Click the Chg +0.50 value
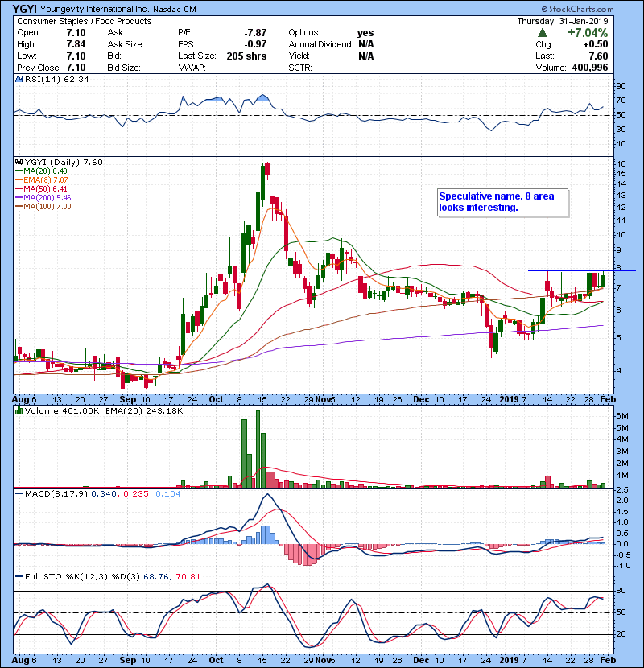Image resolution: width=644 pixels, height=668 pixels. pyautogui.click(x=596, y=44)
